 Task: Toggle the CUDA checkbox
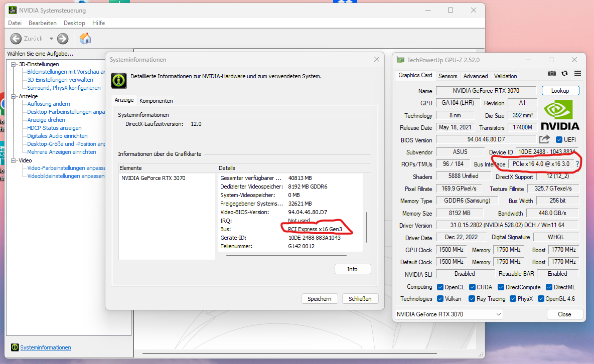[x=472, y=287]
